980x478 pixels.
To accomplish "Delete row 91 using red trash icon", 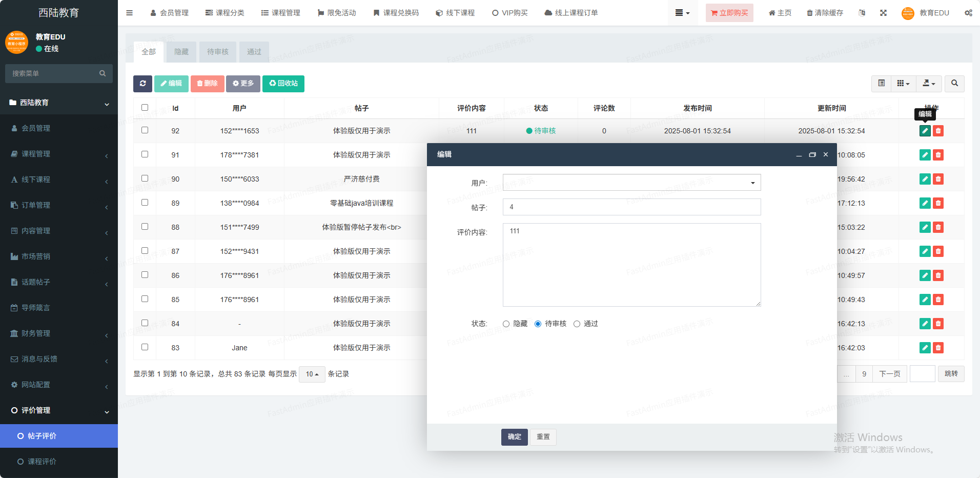I will [938, 155].
